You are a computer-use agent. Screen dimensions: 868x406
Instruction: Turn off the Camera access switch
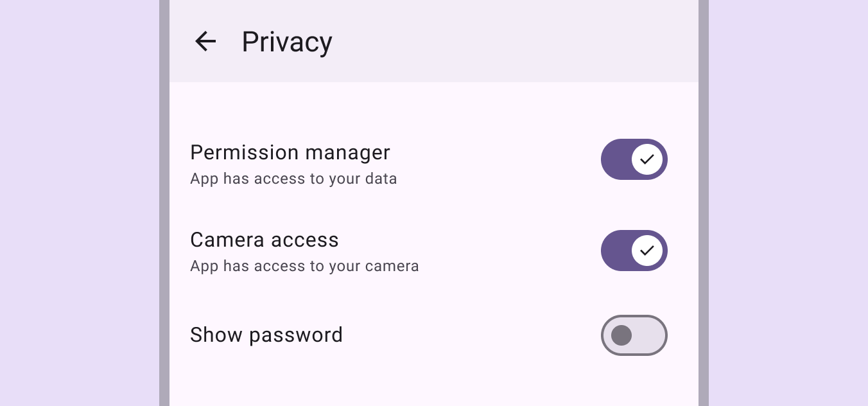634,251
